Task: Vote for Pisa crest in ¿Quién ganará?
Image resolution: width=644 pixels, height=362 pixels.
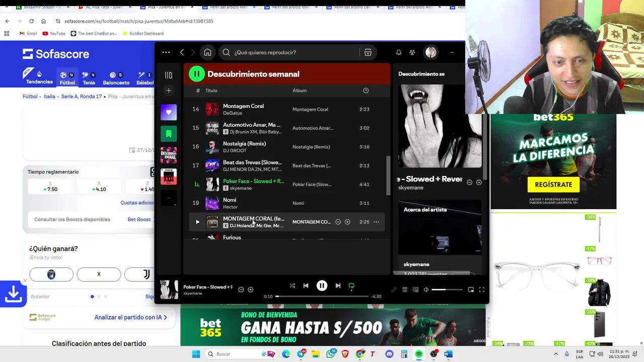Action: click(x=51, y=274)
